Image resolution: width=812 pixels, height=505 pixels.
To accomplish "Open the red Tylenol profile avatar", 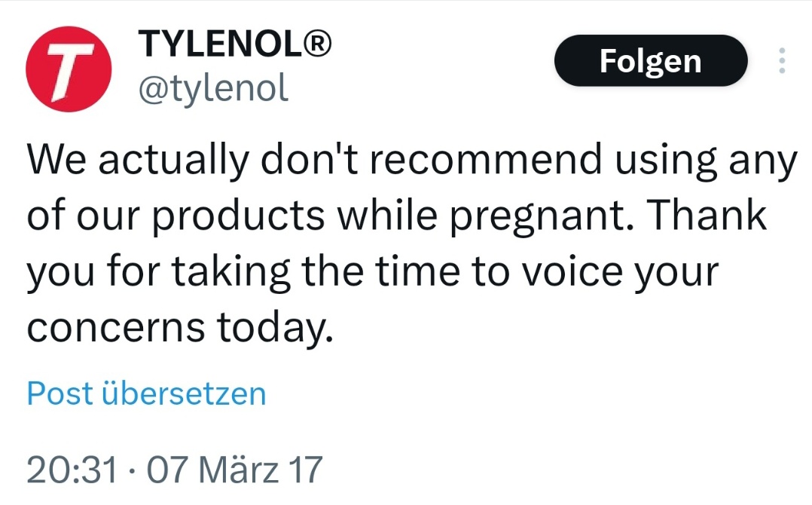I will click(69, 69).
